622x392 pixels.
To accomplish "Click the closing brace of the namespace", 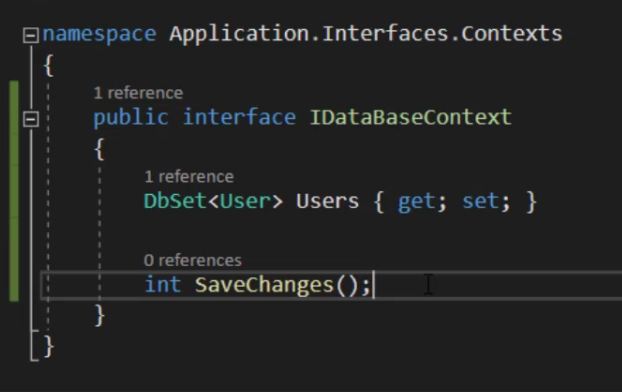I will pos(48,347).
